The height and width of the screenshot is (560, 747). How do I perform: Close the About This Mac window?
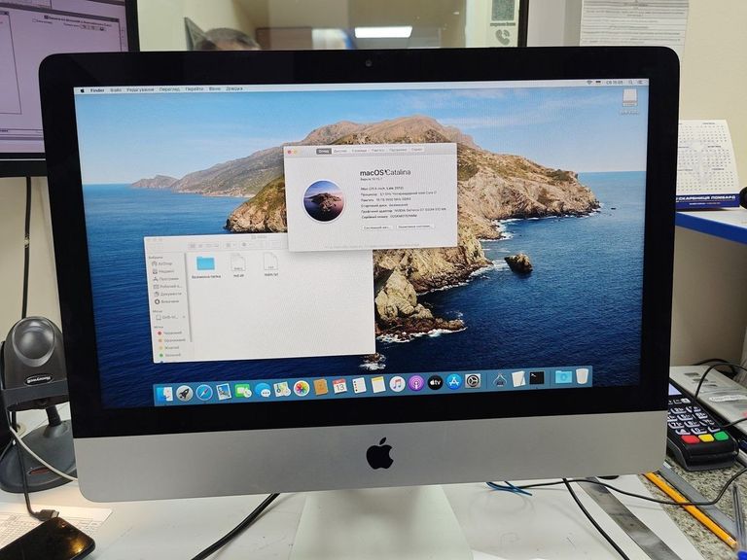(x=290, y=152)
